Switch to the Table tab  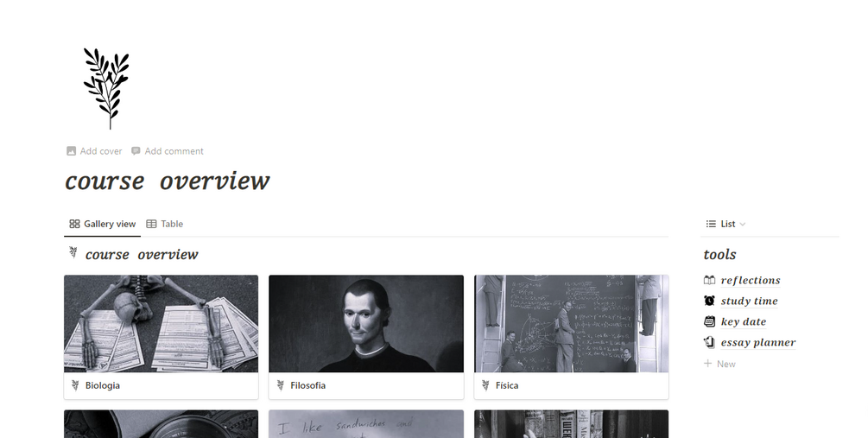[164, 224]
